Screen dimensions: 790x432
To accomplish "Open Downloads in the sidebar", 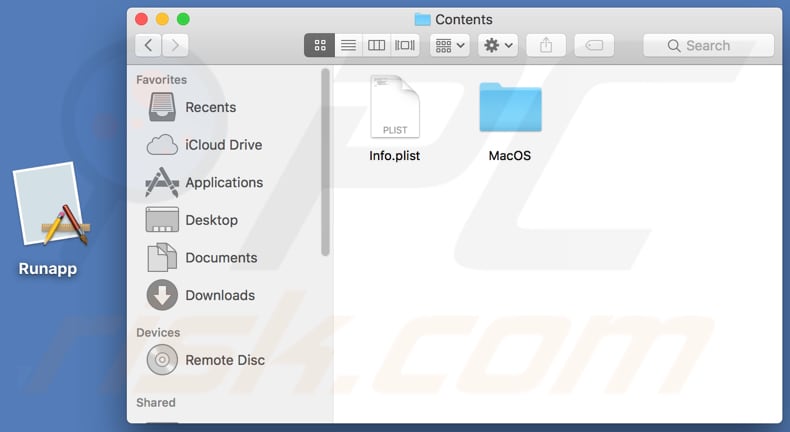I will [x=220, y=295].
